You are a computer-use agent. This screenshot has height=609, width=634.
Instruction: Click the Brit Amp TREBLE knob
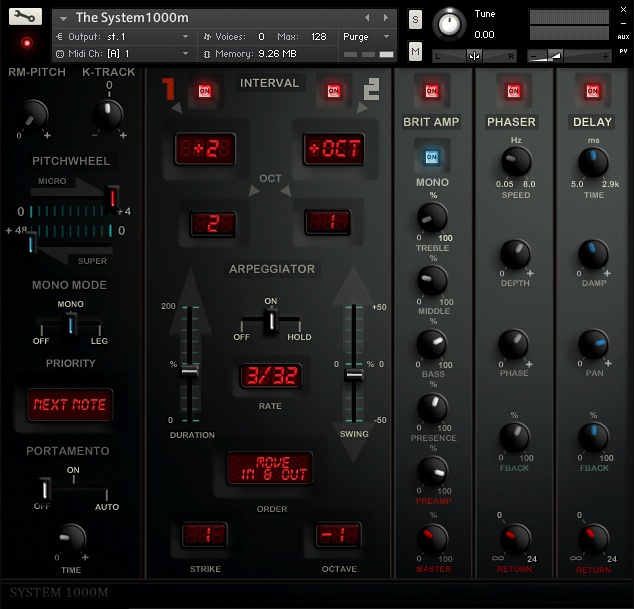click(x=432, y=218)
